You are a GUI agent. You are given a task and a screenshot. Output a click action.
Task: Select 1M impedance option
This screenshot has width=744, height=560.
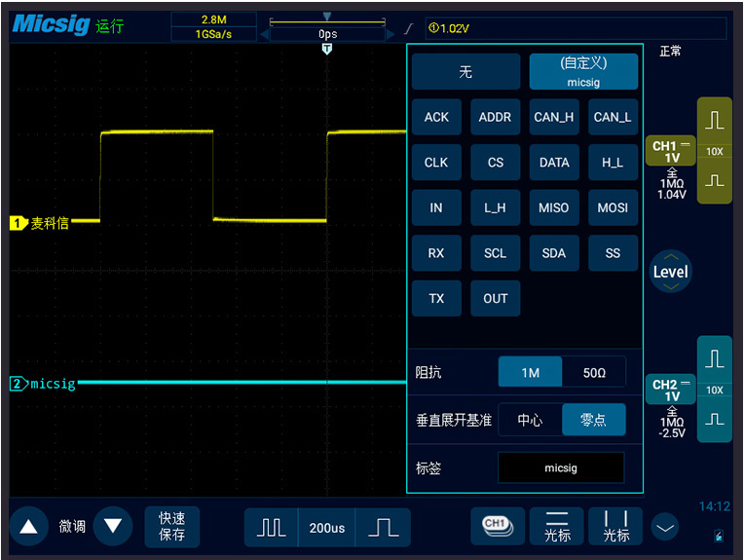(x=531, y=373)
